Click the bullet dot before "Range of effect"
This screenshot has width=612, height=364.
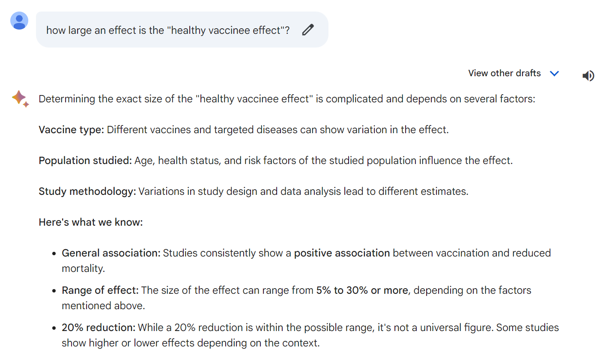pyautogui.click(x=54, y=291)
